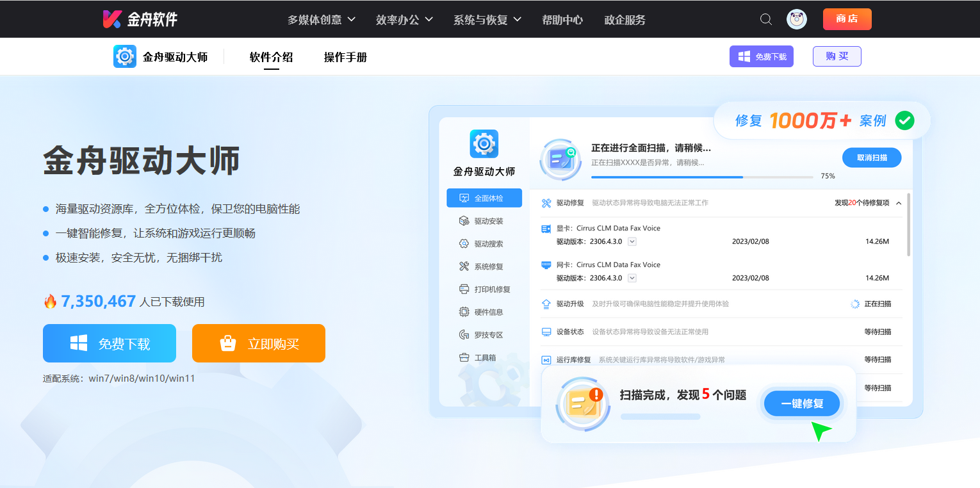This screenshot has height=488, width=980.
Task: Click the gear app icon above sidebar title
Action: pyautogui.click(x=484, y=143)
